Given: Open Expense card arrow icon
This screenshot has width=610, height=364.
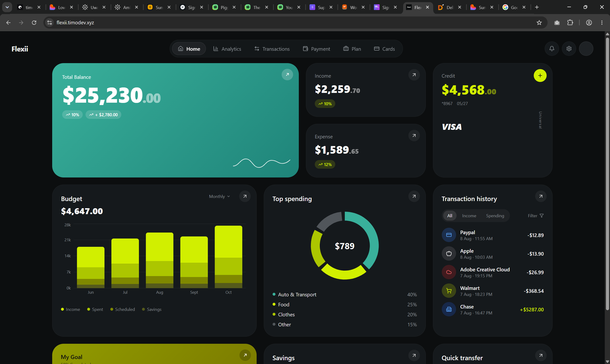Looking at the screenshot, I should [414, 135].
